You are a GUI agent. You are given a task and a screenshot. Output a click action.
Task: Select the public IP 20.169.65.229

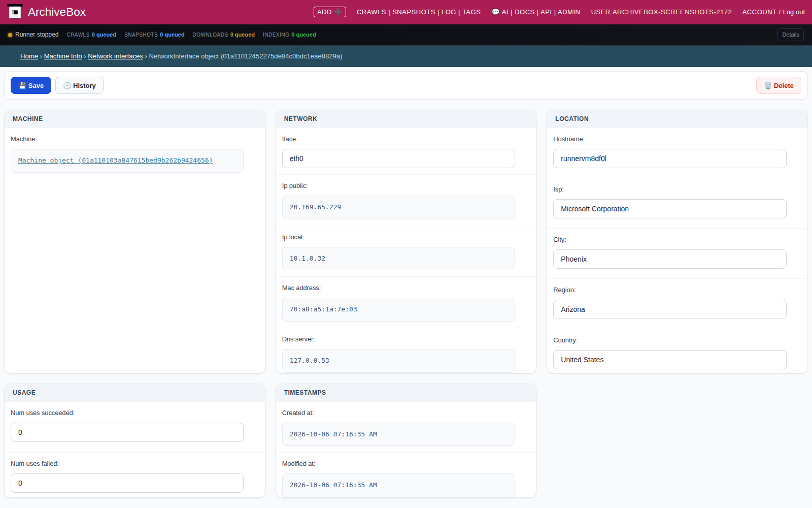click(315, 207)
